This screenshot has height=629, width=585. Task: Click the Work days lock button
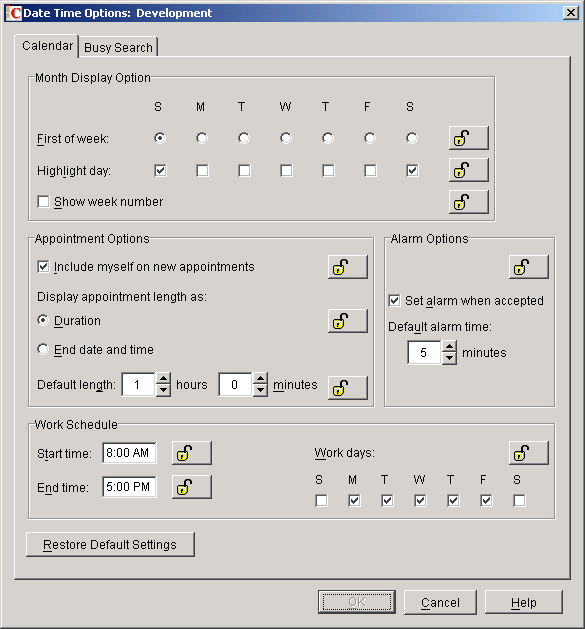528,453
